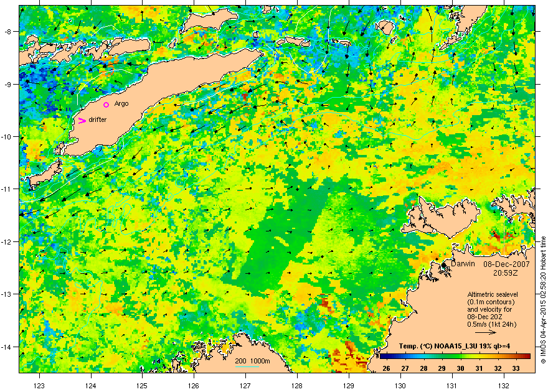Click the 'Argo' label text
The width and height of the screenshot is (548, 392).
(121, 104)
